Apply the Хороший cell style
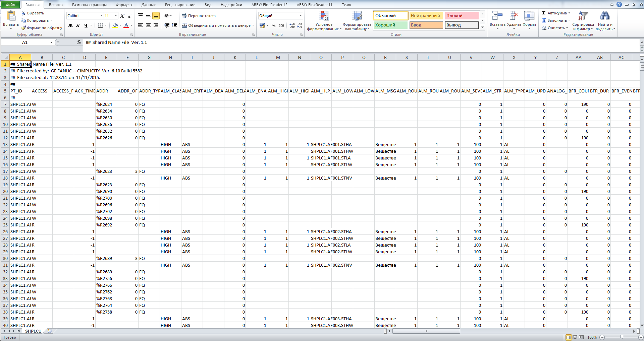This screenshot has width=644, height=341. [390, 25]
